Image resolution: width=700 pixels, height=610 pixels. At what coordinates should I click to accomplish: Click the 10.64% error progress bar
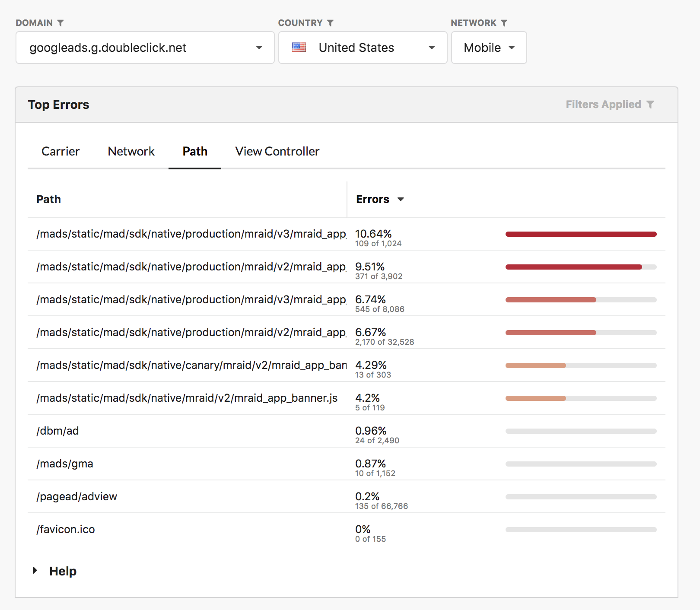coord(581,234)
